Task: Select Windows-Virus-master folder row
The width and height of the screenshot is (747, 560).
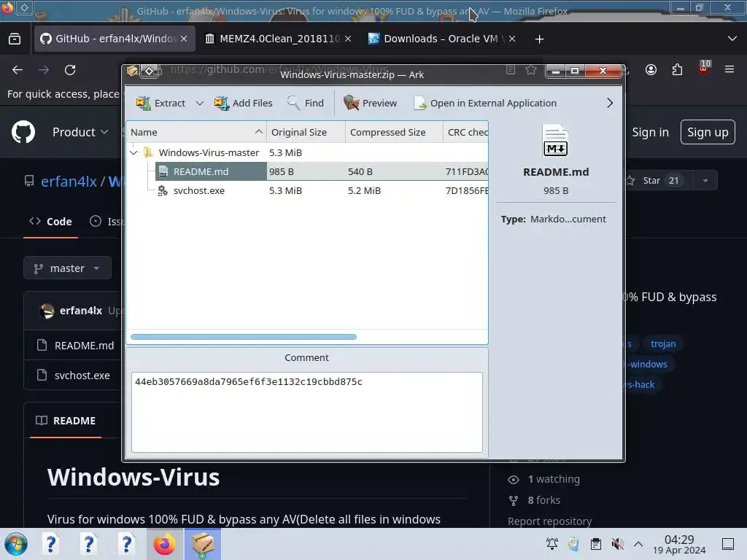Action: click(307, 153)
